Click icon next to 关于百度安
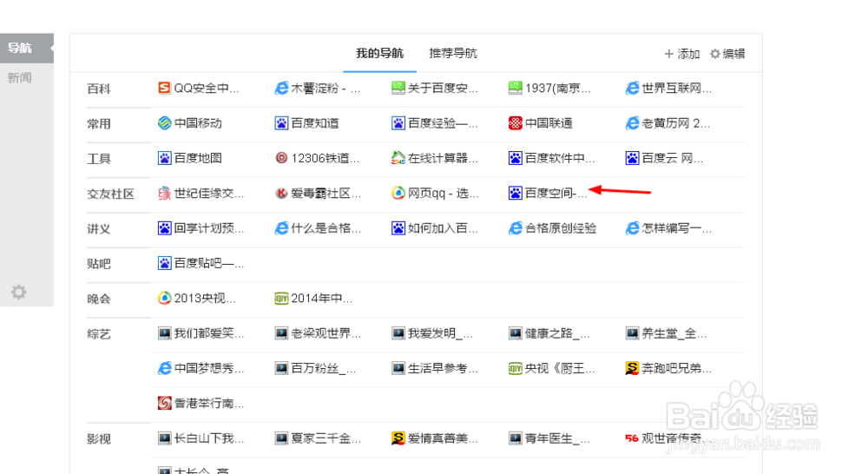Viewport: 868px width, 474px height. point(398,88)
